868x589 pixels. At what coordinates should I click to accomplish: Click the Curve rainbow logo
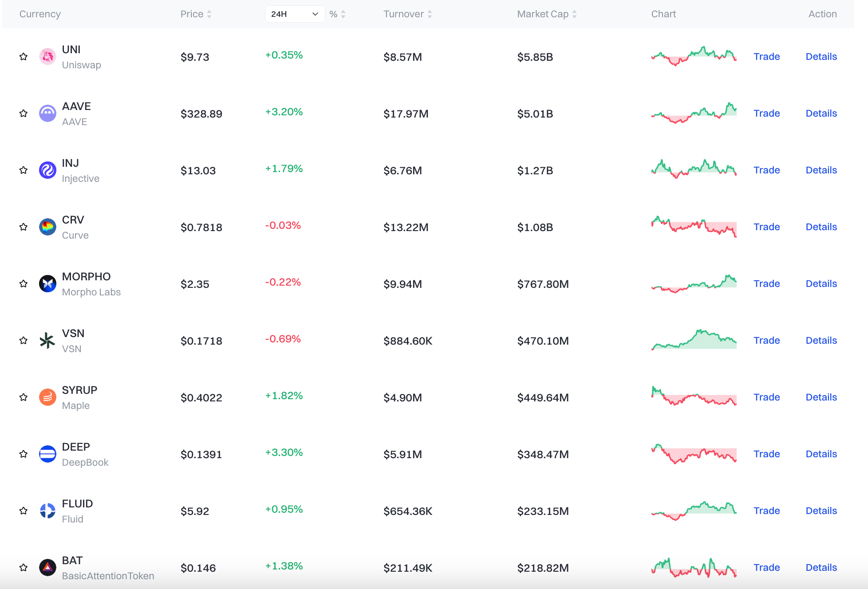(47, 227)
